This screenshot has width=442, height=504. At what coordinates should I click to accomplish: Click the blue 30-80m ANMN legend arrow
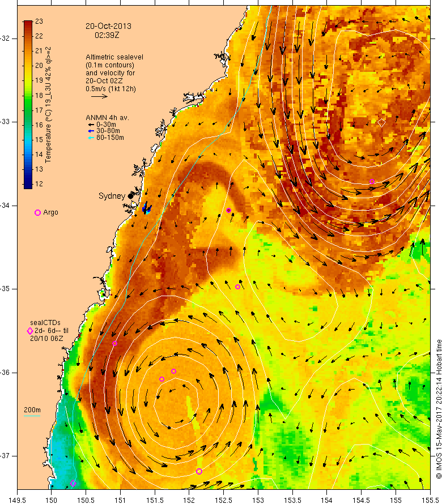click(91, 131)
